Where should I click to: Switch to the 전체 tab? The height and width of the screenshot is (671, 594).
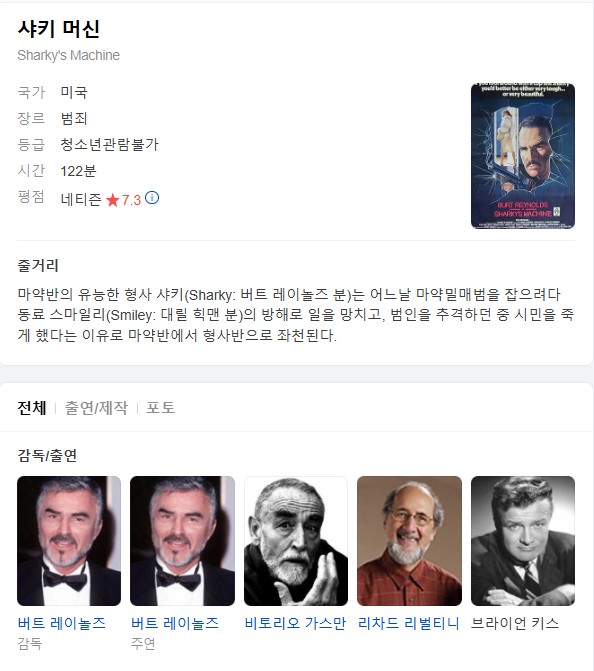[x=32, y=407]
